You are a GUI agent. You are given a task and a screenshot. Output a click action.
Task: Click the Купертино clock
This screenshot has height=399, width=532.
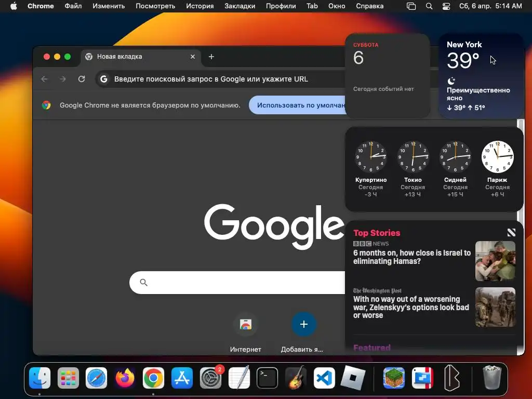pos(370,156)
